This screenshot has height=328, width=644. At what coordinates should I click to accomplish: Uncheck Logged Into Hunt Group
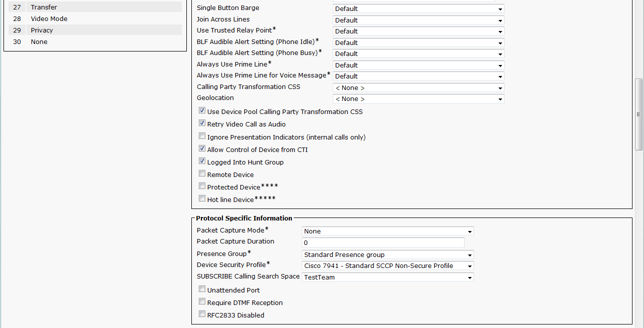(202, 161)
